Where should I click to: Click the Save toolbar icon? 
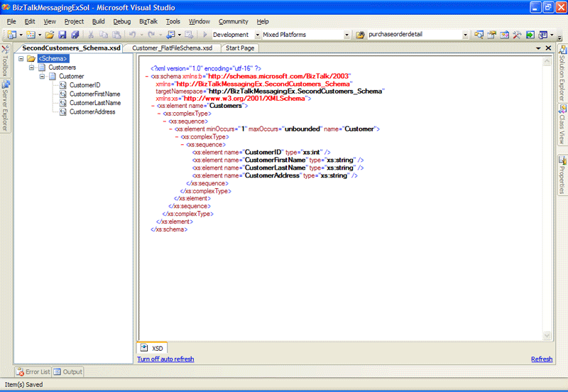click(x=62, y=34)
